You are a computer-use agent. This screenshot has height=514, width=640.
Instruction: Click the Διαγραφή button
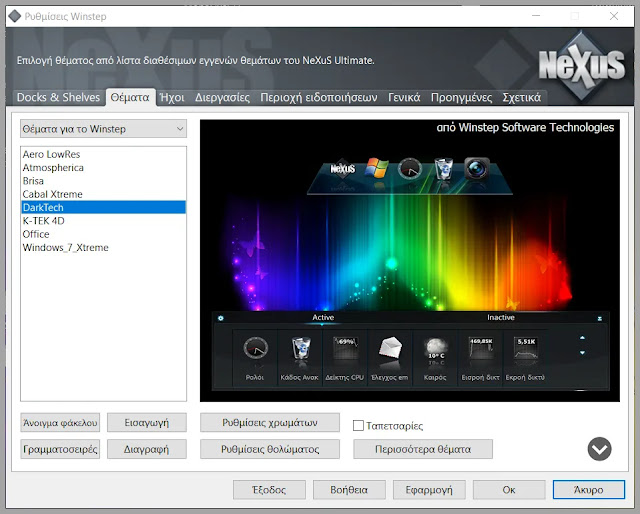click(x=147, y=449)
